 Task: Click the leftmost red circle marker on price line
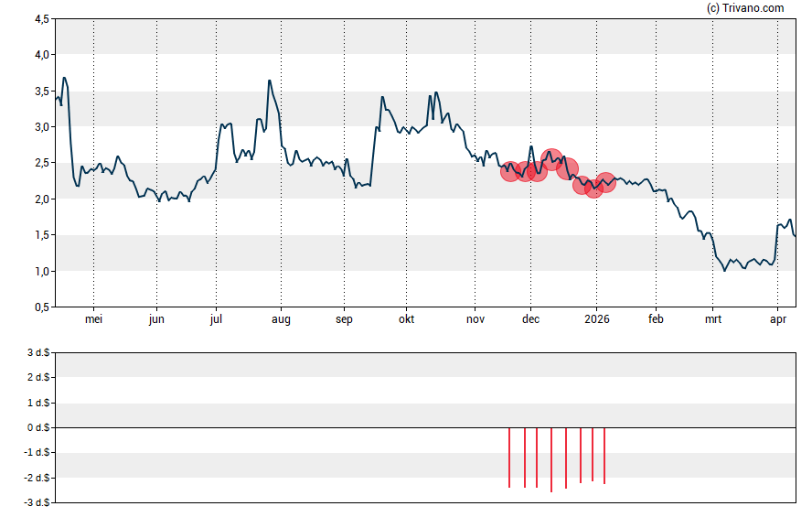click(x=510, y=170)
